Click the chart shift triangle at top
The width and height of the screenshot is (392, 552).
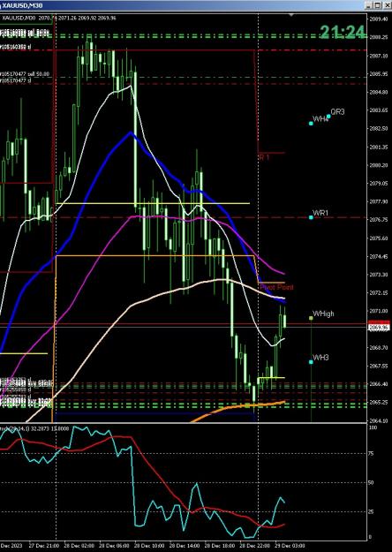pos(291,15)
